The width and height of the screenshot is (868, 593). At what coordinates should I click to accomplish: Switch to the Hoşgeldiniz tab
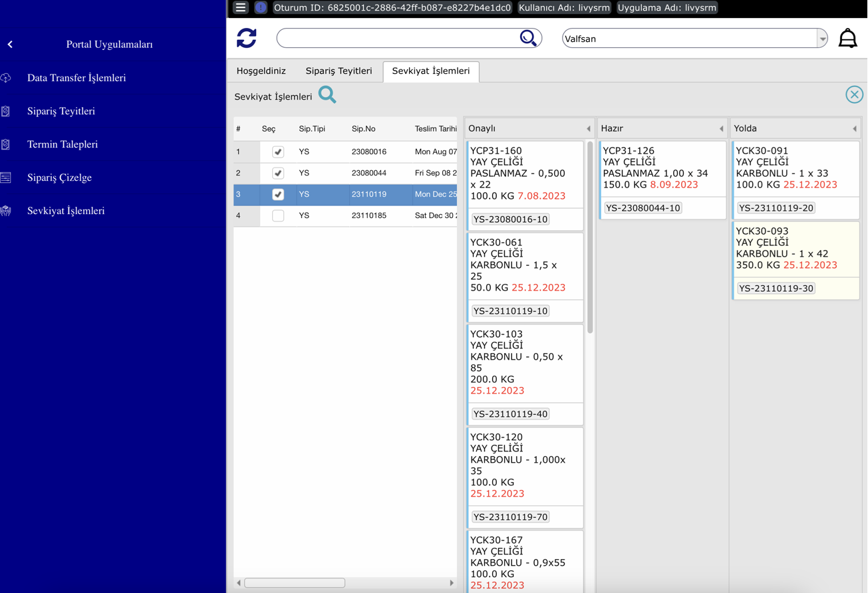[x=261, y=71]
